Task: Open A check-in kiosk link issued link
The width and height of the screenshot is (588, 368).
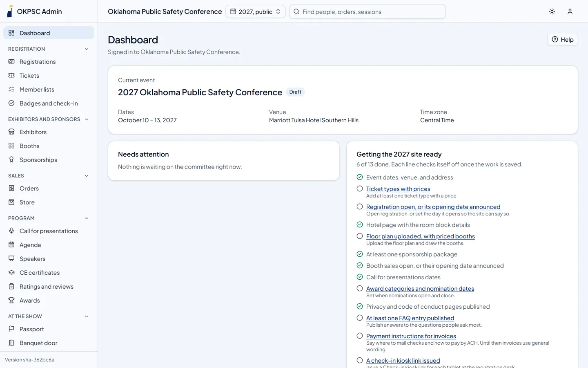Action: pos(403,360)
